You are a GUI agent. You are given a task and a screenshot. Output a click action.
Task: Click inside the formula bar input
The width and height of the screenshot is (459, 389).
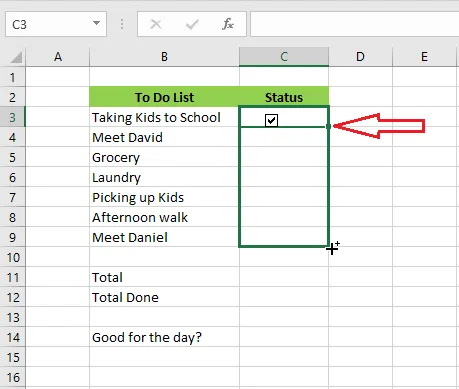[x=355, y=24]
